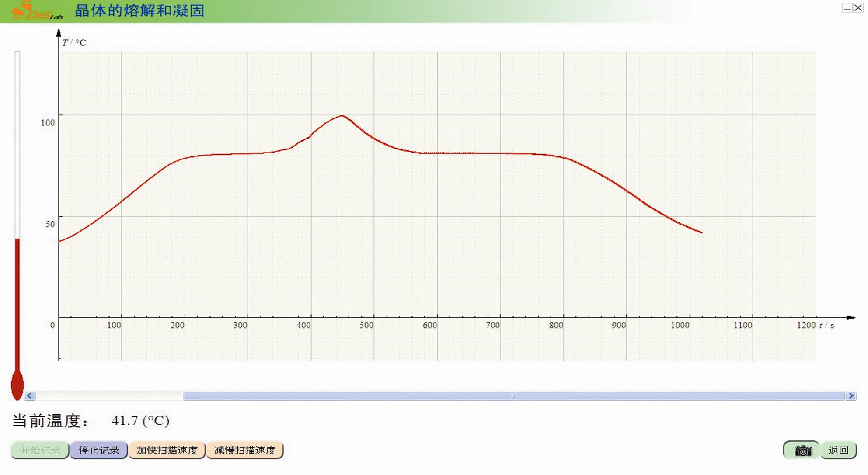
Task: Click the left scrollbar arrow
Action: [x=30, y=396]
